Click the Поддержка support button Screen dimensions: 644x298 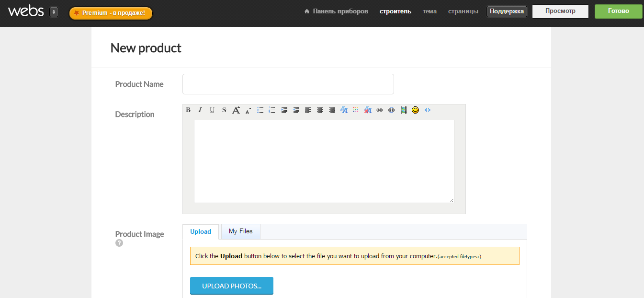tap(507, 11)
